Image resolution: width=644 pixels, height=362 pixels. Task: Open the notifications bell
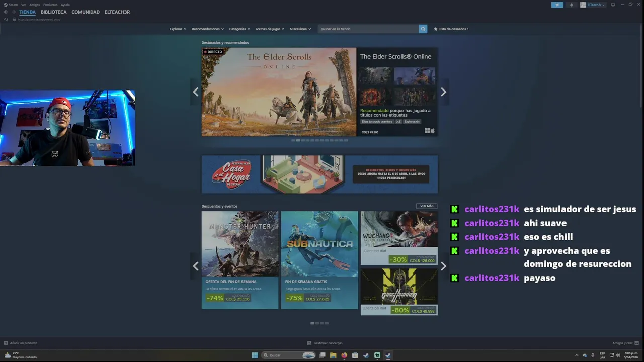tap(571, 5)
